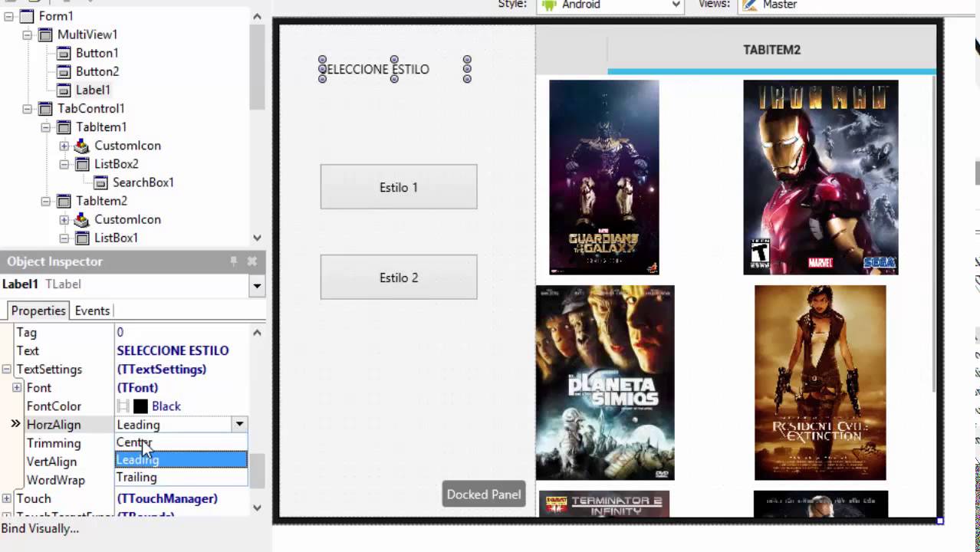Choose Center in HorzAlign list

(181, 442)
